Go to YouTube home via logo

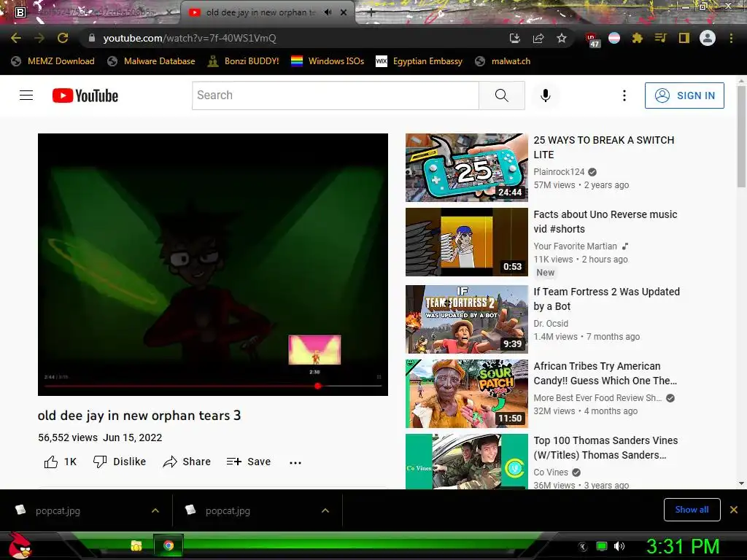85,96
